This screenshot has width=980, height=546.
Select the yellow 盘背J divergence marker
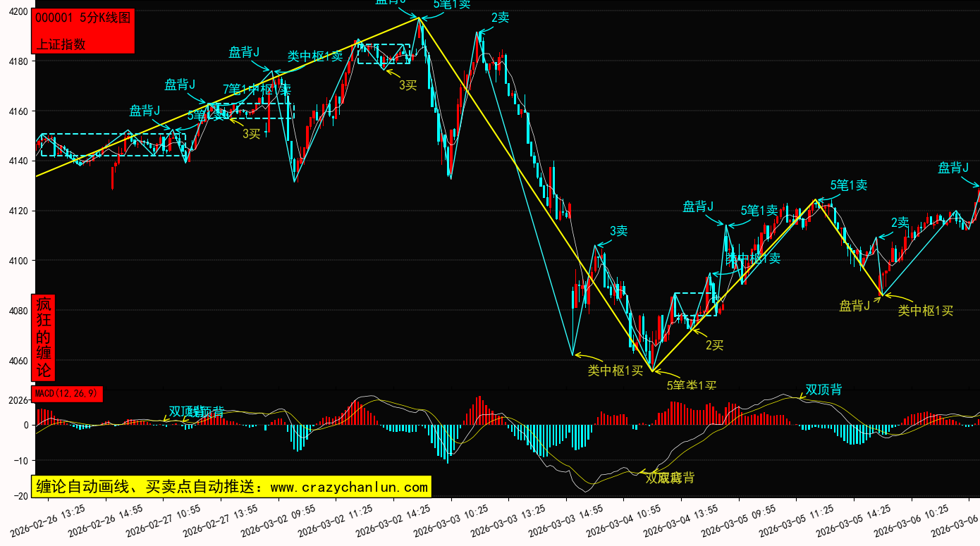point(854,306)
